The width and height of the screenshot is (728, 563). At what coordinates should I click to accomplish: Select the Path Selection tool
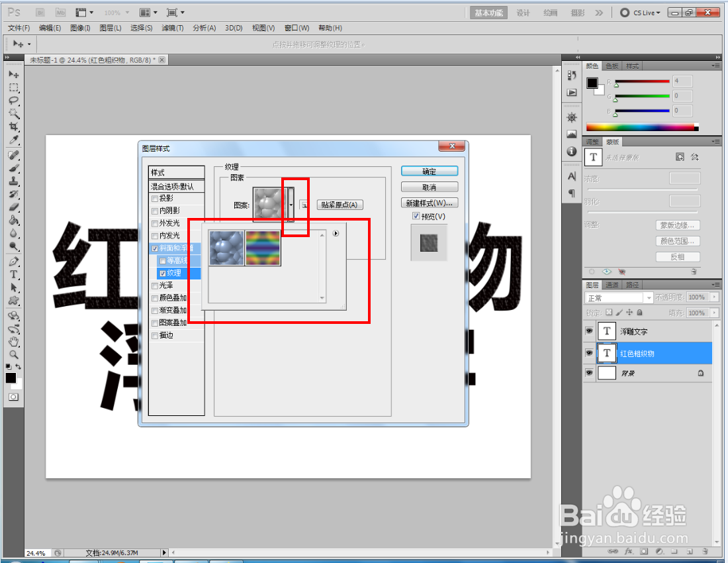(x=13, y=287)
